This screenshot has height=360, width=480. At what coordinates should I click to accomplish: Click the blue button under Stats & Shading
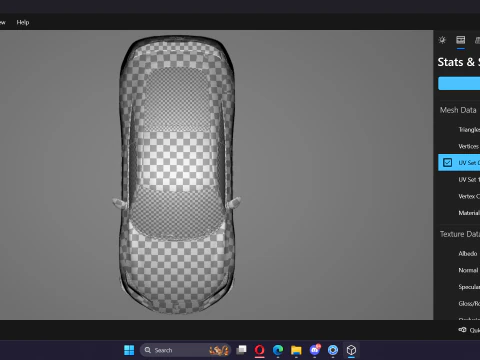[x=459, y=83]
